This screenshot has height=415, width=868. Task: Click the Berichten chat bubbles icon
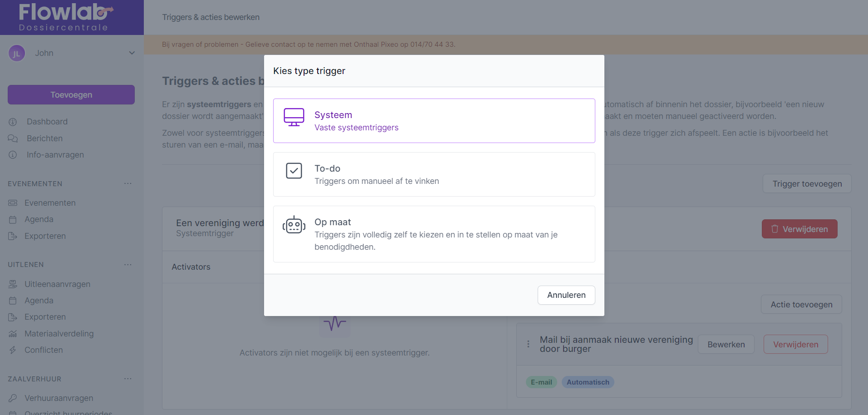click(x=13, y=138)
